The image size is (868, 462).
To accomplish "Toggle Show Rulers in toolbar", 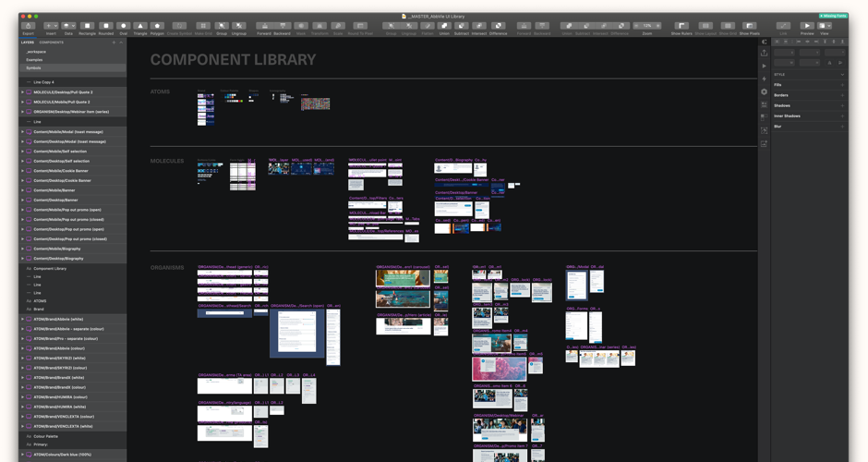I will [681, 27].
